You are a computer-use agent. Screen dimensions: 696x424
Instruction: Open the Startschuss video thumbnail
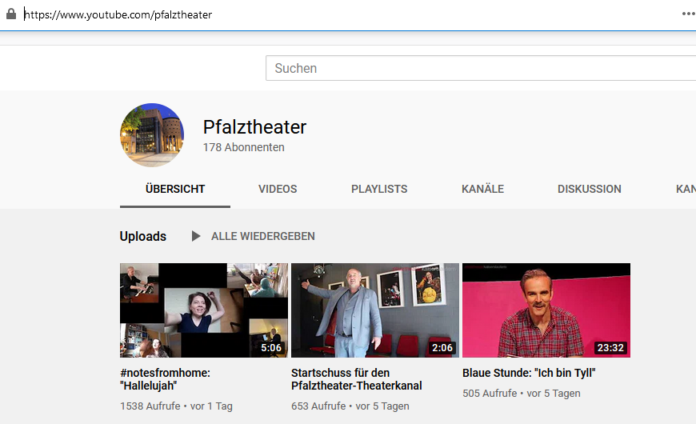pos(375,310)
